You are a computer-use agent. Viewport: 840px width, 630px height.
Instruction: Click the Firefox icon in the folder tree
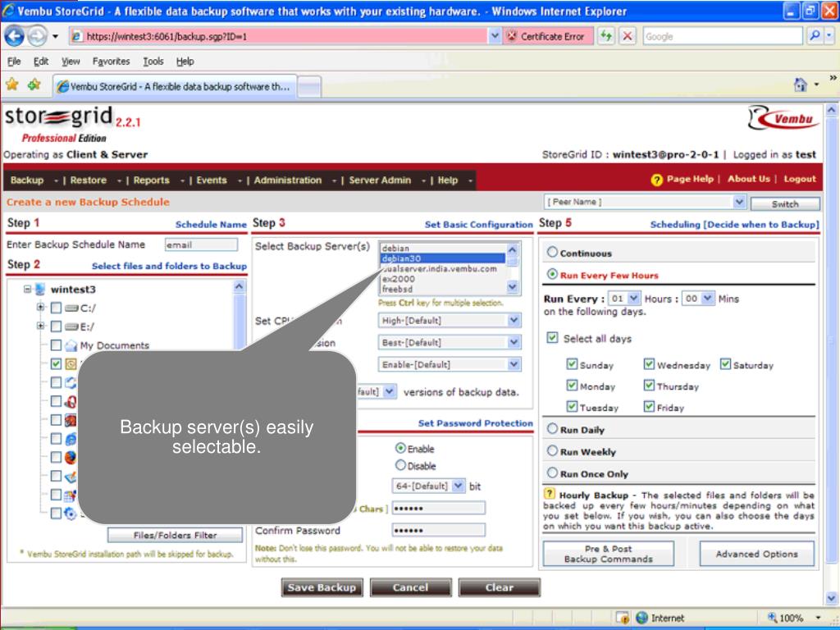(71, 457)
